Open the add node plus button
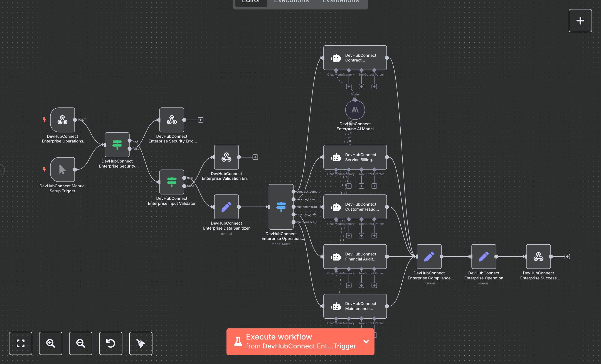The width and height of the screenshot is (601, 364). pyautogui.click(x=580, y=21)
